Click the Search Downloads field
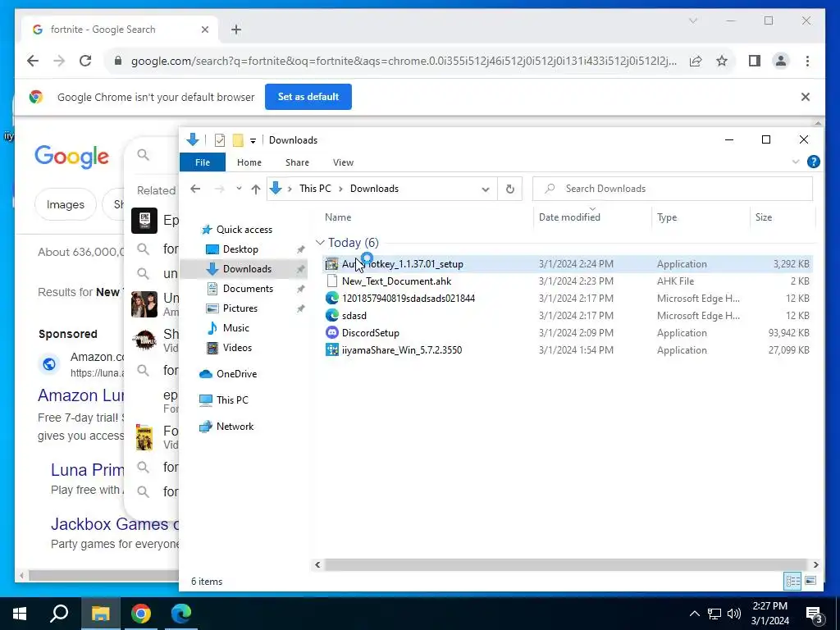This screenshot has height=630, width=840. pyautogui.click(x=673, y=189)
